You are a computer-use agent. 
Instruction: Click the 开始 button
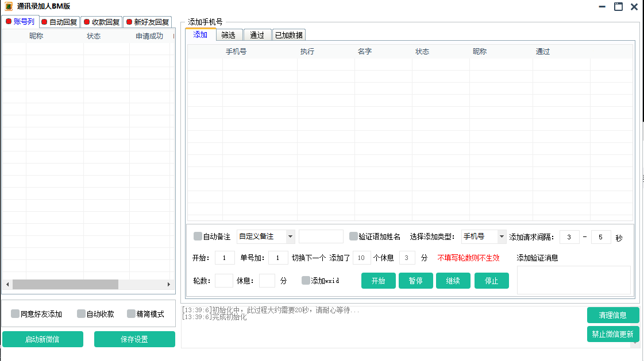point(378,281)
